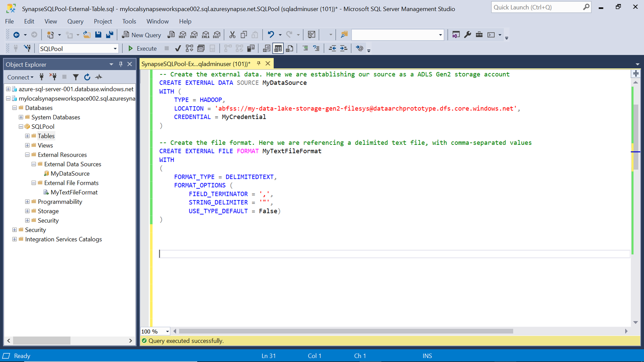The image size is (644, 362).
Task: Click Object Explorer filter icon
Action: 75,77
